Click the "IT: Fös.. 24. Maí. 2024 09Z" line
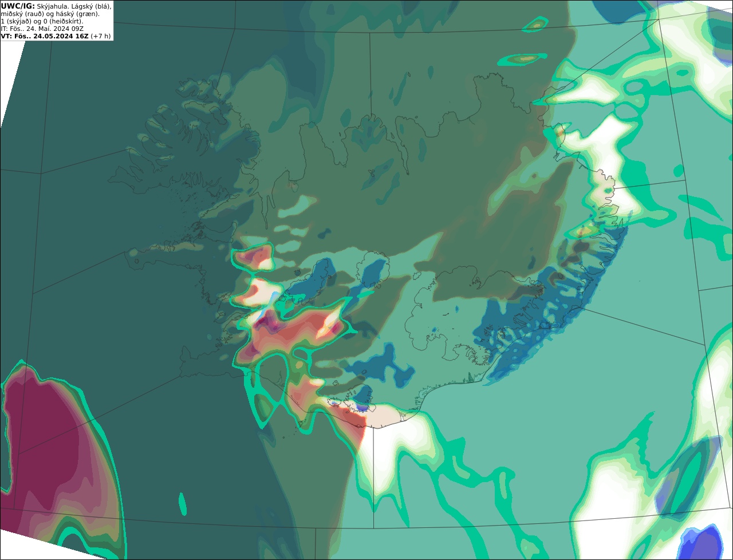Screen dimensions: 733x560 42,29
